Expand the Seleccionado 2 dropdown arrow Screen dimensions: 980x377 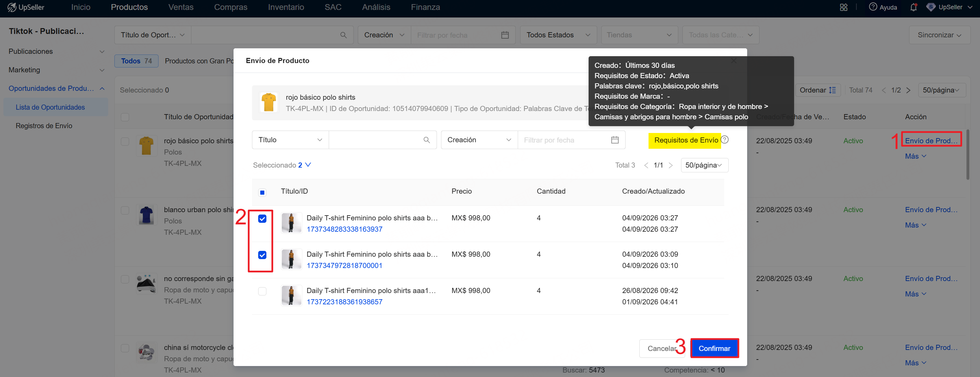[308, 165]
